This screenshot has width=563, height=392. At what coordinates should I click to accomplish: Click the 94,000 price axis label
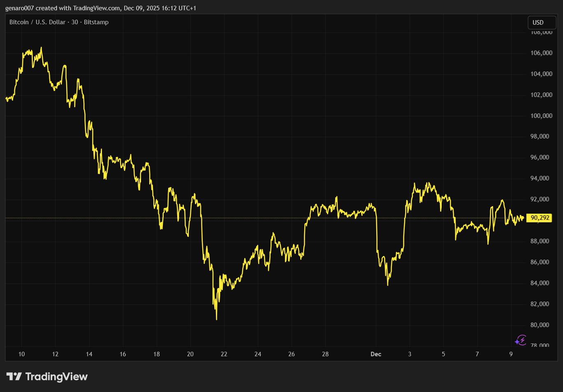pyautogui.click(x=540, y=178)
